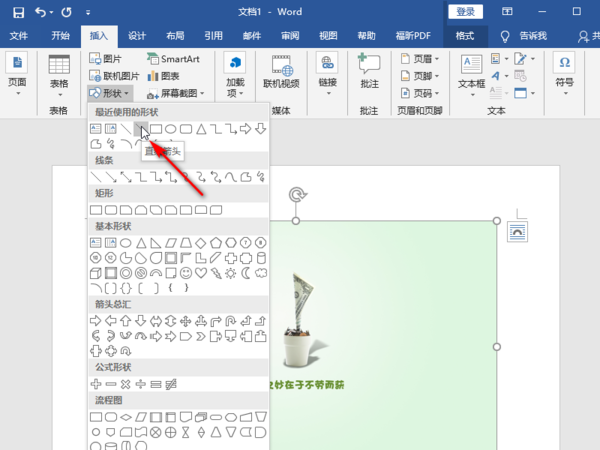The height and width of the screenshot is (450, 600).
Task: Open the 视图 tab
Action: click(x=328, y=36)
